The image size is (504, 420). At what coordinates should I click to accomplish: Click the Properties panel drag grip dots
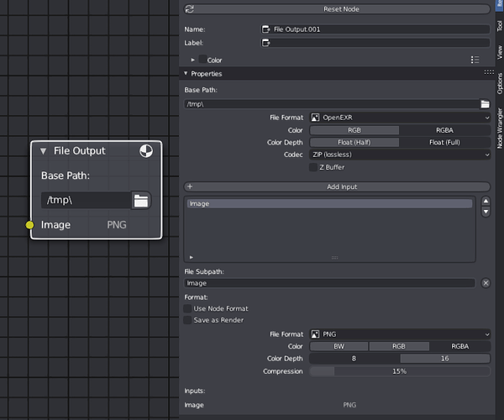pyautogui.click(x=489, y=72)
